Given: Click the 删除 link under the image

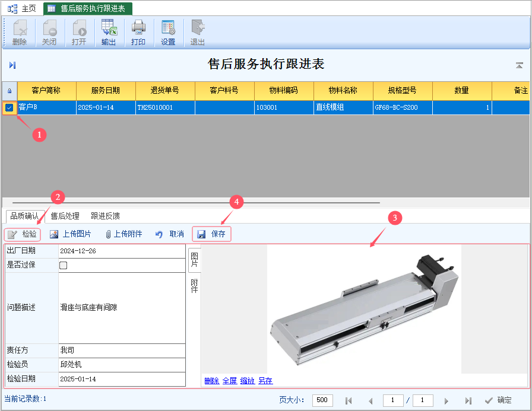Looking at the screenshot, I should [x=212, y=381].
